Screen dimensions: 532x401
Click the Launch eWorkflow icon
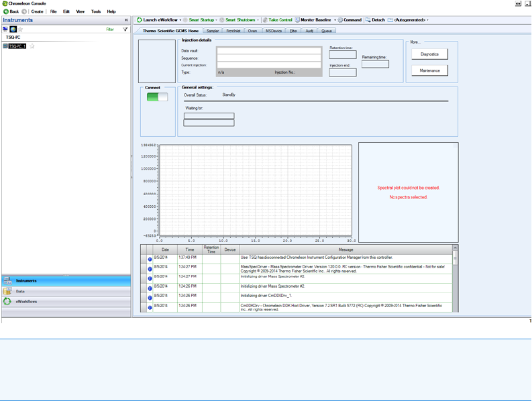140,20
